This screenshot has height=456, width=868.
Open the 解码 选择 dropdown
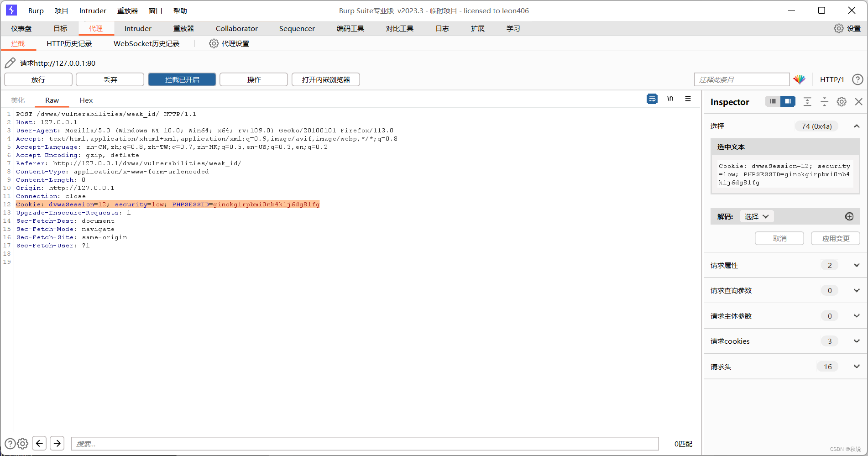click(x=756, y=216)
